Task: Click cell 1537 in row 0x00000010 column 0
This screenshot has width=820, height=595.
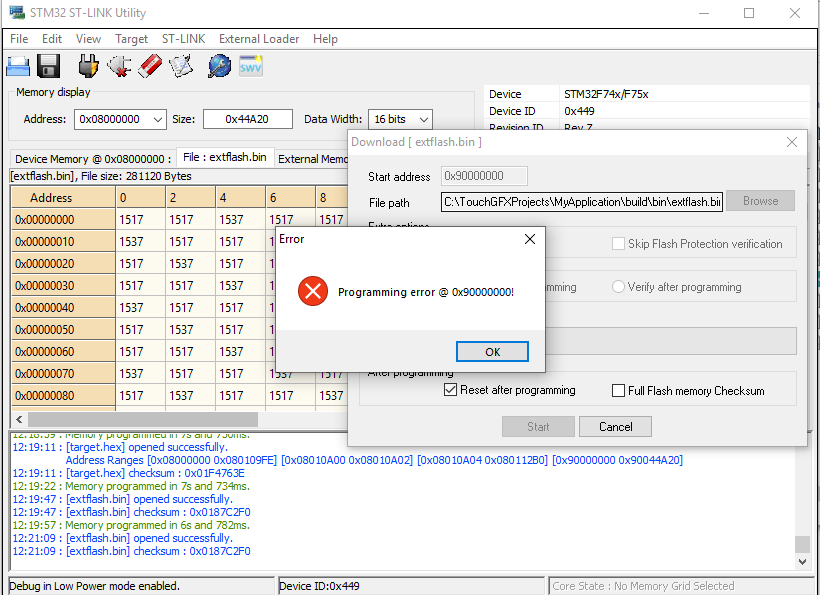Action: click(140, 242)
